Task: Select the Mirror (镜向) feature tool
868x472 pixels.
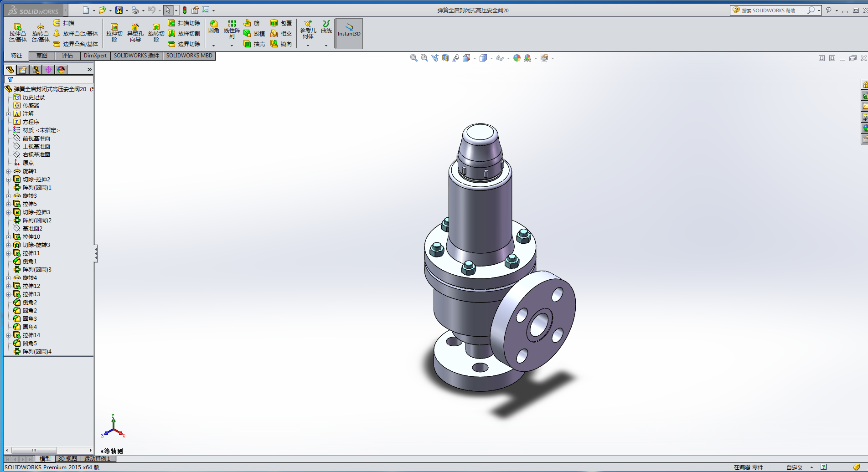Action: [281, 44]
